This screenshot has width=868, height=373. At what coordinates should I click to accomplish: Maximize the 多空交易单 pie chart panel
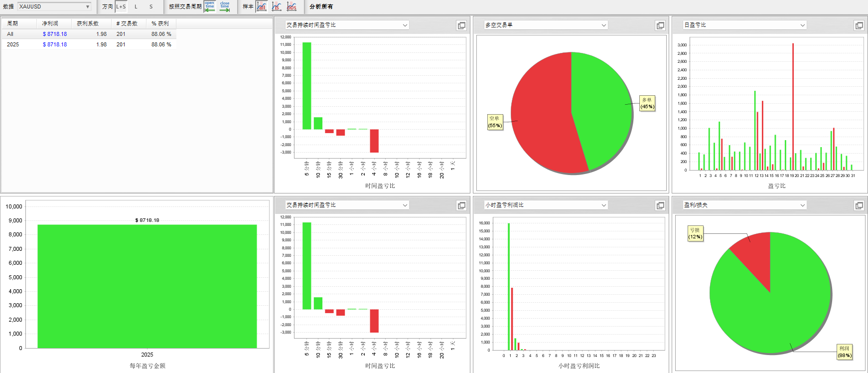click(x=660, y=25)
